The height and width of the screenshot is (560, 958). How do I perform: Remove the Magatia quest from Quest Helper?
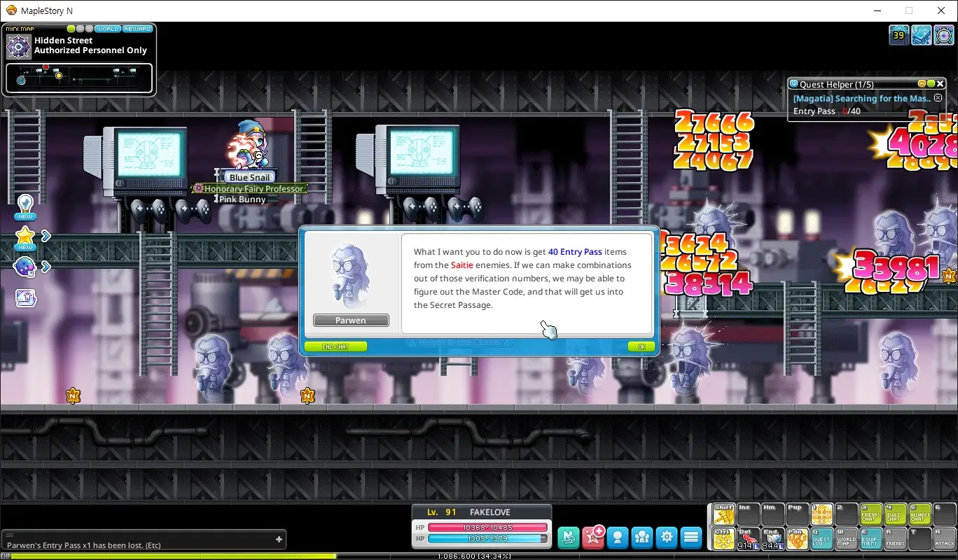[938, 98]
